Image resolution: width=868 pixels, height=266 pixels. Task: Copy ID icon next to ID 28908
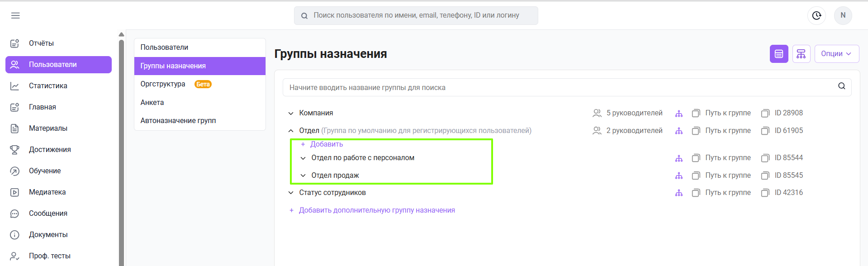point(765,113)
